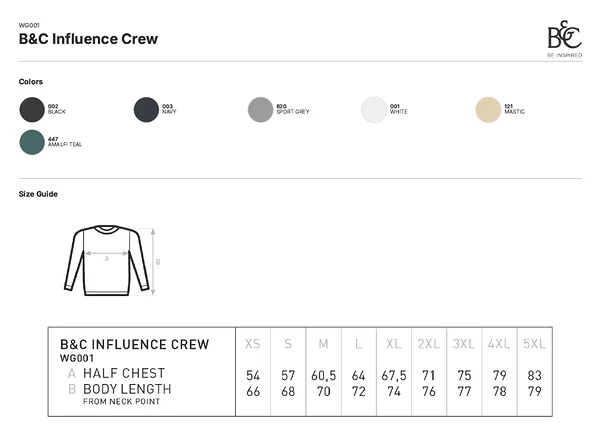Click the 5XL size column header
Screen dimensions: 600x429
tap(534, 344)
